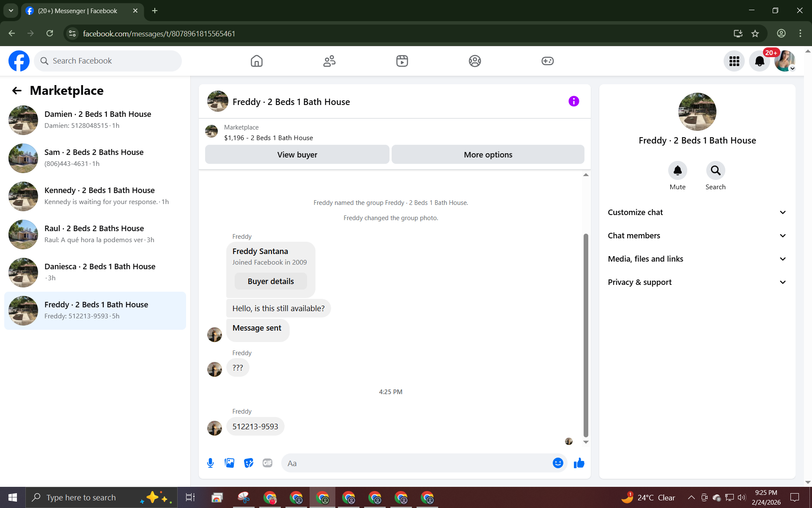
Task: Click the voice clip microphone icon
Action: click(x=210, y=463)
